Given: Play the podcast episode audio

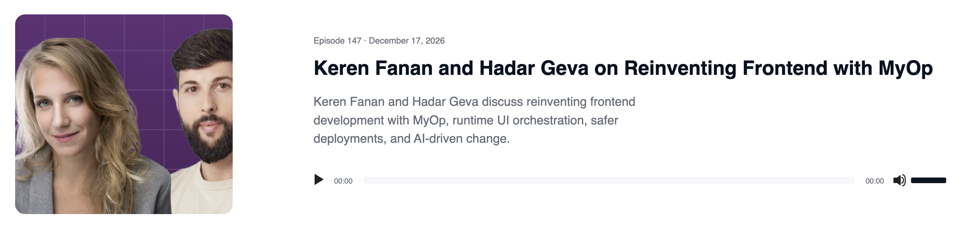Looking at the screenshot, I should click(319, 180).
